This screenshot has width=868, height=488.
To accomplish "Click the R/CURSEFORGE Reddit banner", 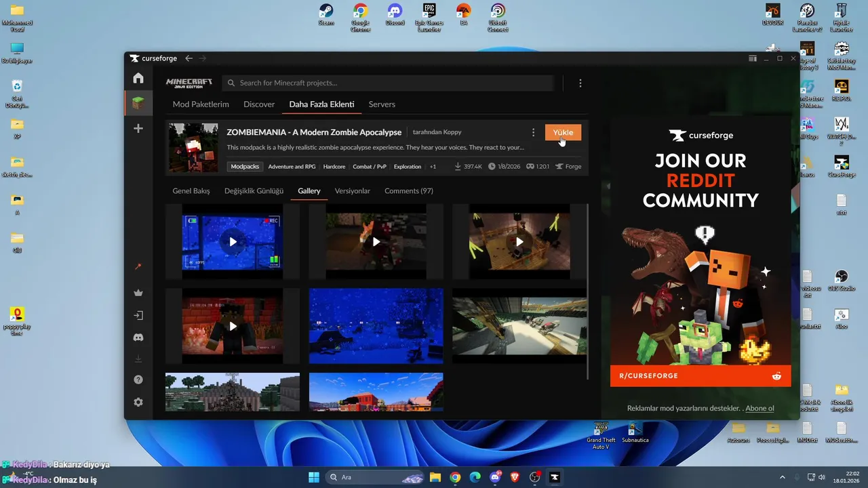I will coord(701,375).
